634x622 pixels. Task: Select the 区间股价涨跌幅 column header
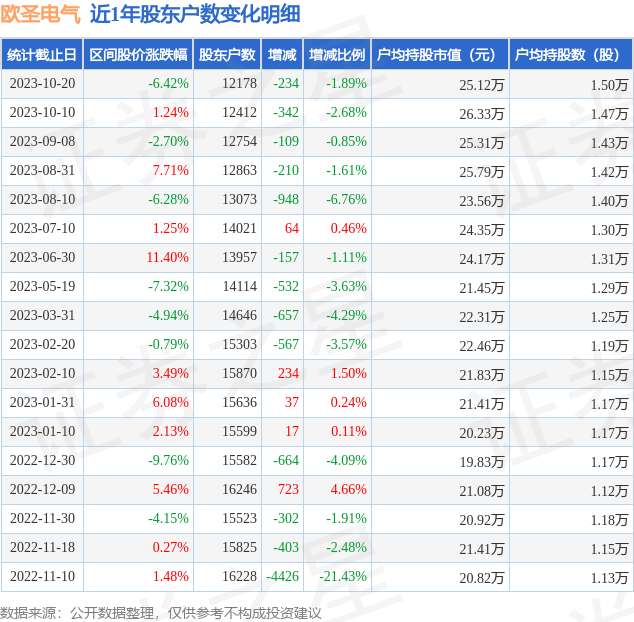138,55
